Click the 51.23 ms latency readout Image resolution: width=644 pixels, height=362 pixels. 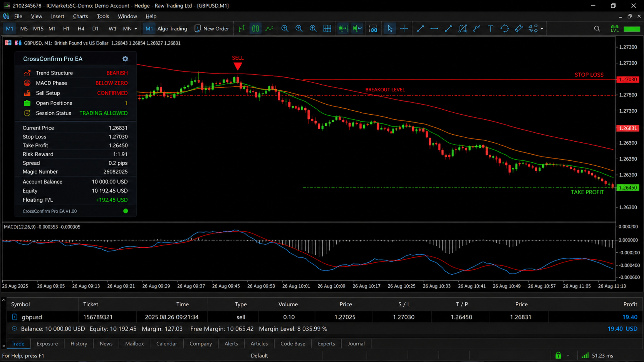[602, 355]
